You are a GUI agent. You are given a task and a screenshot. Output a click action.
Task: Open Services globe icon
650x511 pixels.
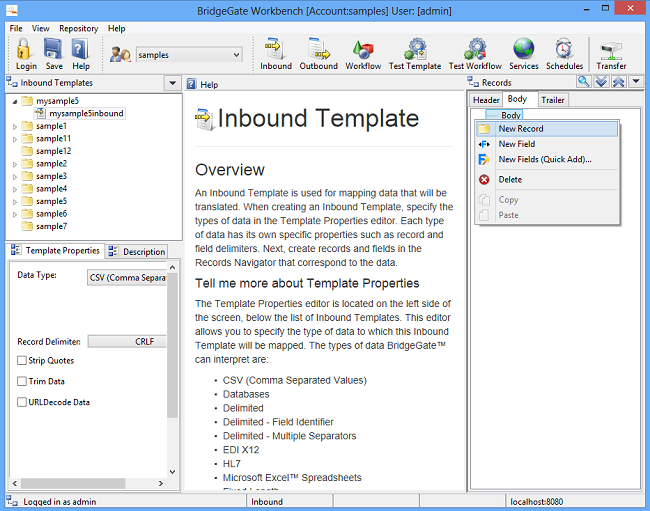(x=524, y=49)
